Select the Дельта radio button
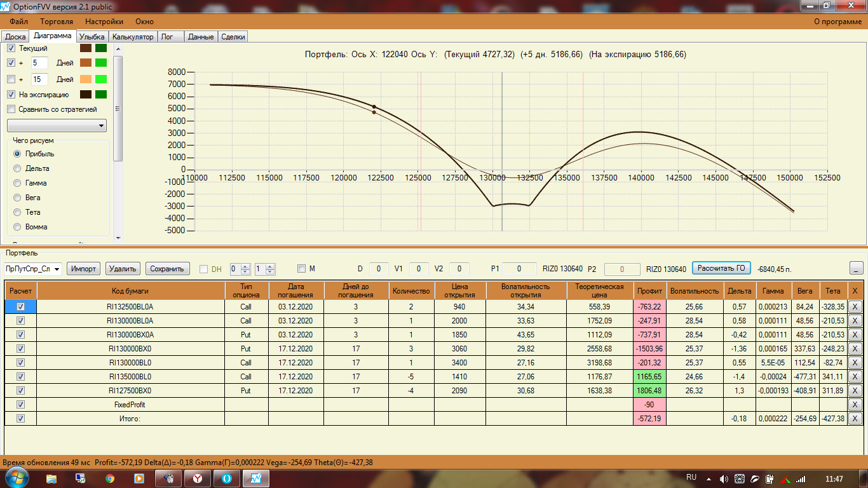 pyautogui.click(x=17, y=168)
